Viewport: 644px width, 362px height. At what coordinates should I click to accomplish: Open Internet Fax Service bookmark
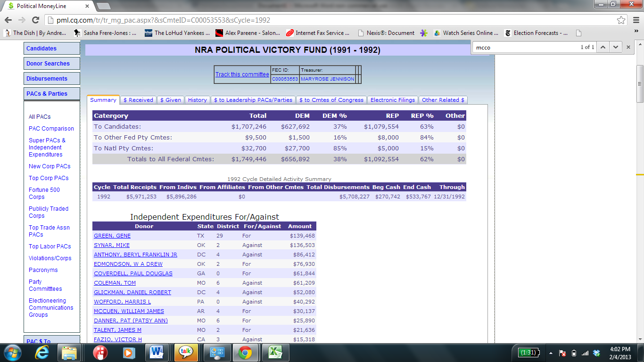pos(318,33)
